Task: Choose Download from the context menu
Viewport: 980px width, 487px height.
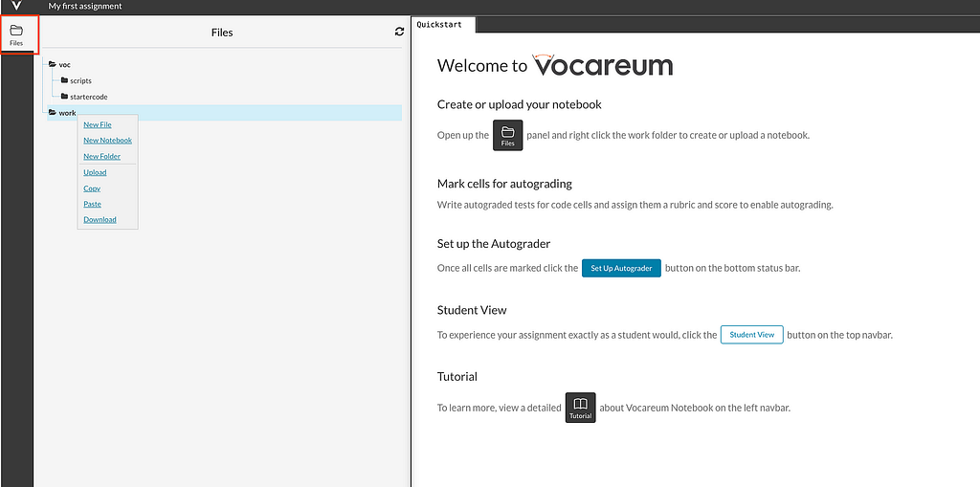Action: (100, 219)
